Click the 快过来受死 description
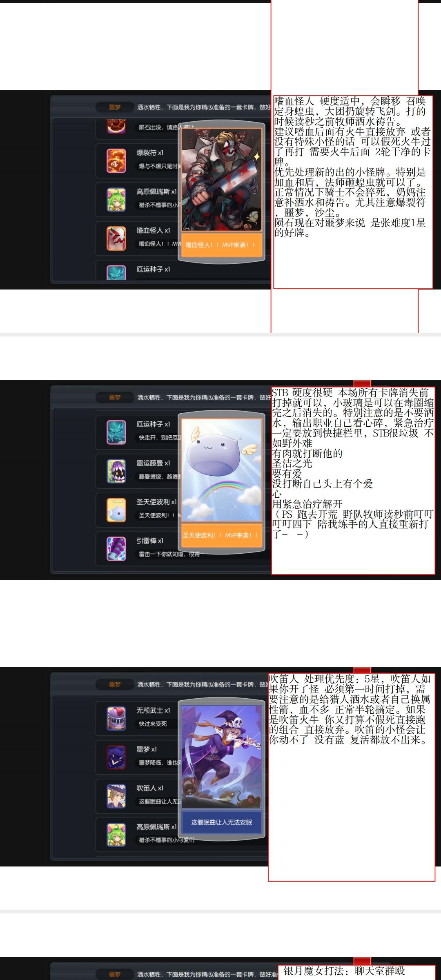 [x=153, y=724]
